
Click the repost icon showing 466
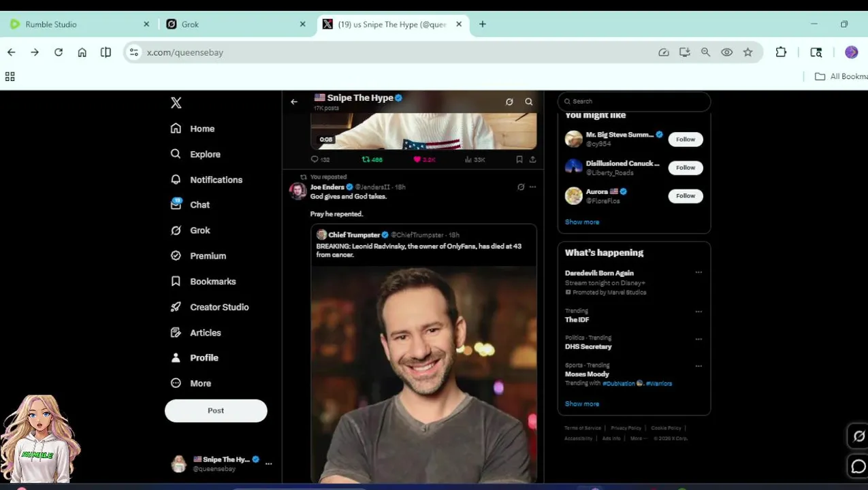point(366,159)
